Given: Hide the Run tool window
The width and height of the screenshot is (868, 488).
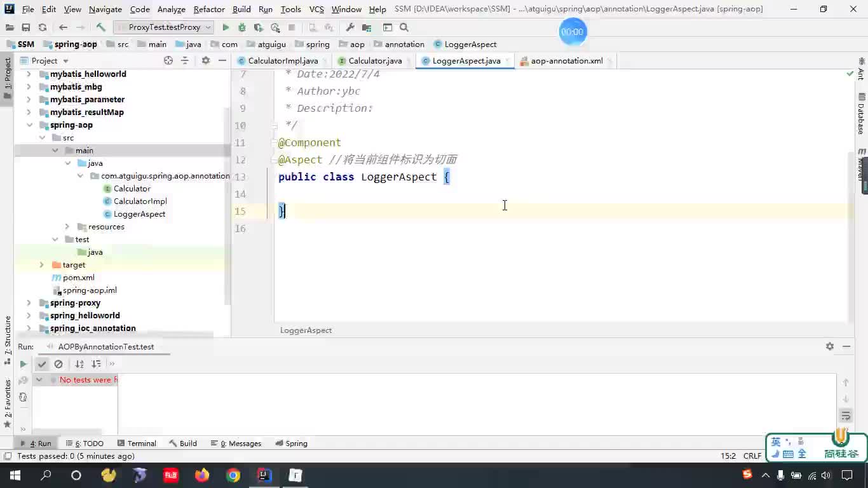Looking at the screenshot, I should coord(846,346).
